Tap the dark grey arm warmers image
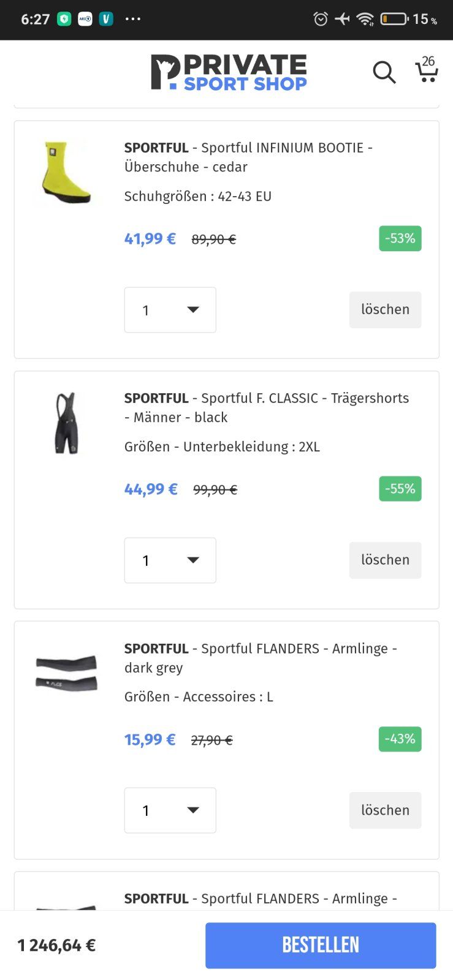Viewport: 453px width, 980px height. (66, 673)
